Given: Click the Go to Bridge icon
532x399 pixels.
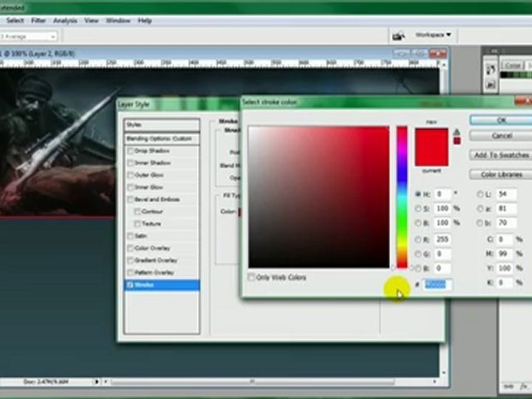Looking at the screenshot, I should 398,35.
